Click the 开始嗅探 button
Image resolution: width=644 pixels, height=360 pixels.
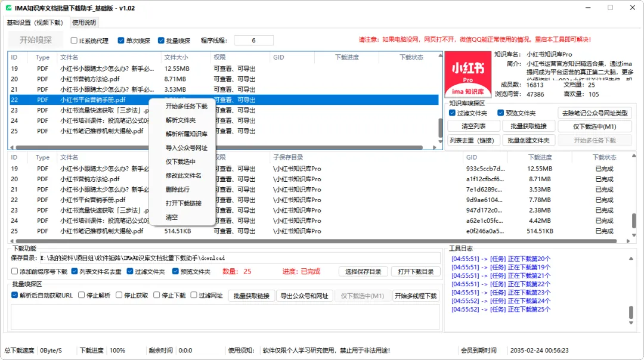pos(36,40)
